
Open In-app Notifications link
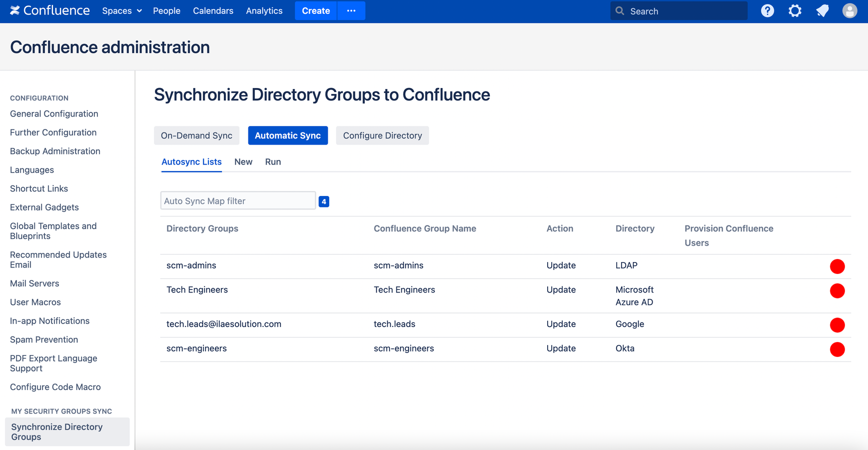[50, 321]
